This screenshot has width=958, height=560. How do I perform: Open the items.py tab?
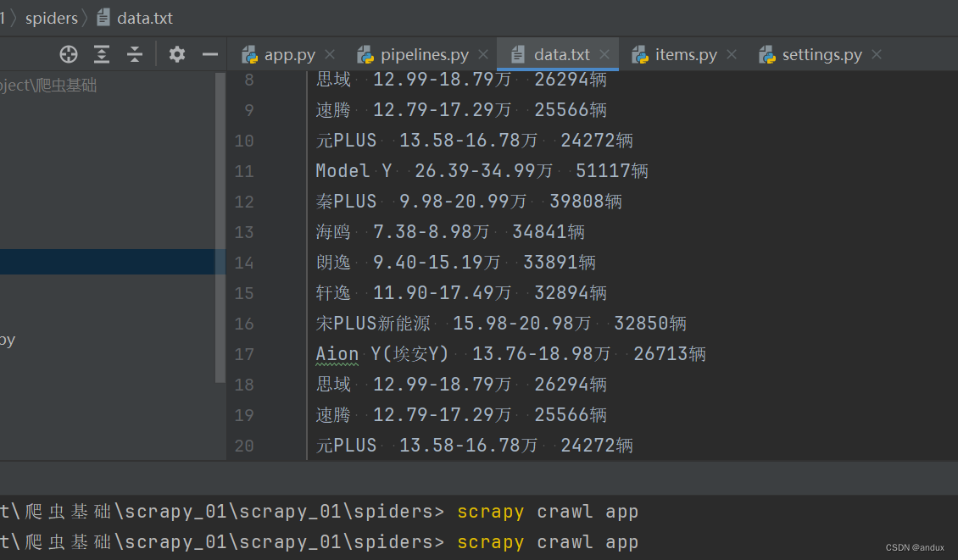[x=686, y=54]
